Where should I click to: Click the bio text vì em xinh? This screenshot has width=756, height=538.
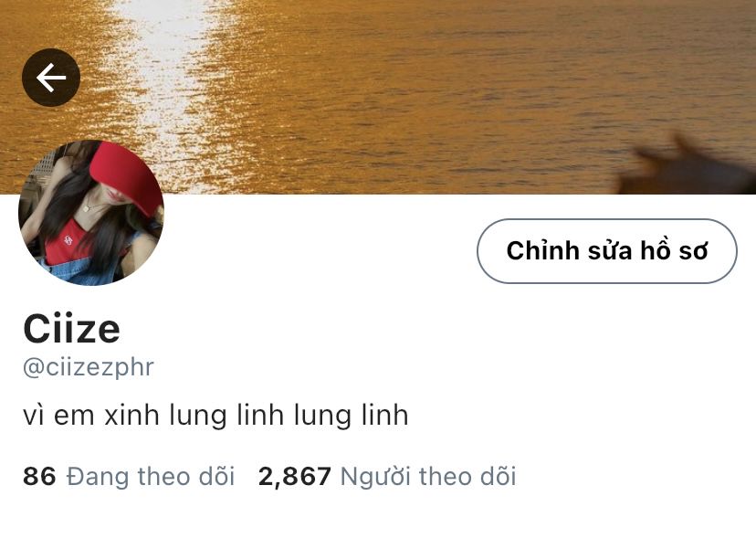point(91,415)
